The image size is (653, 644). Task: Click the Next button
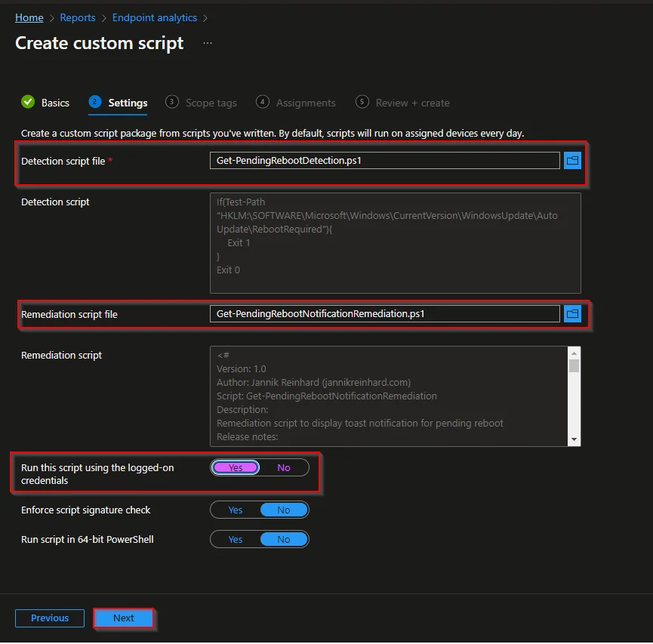click(x=123, y=618)
